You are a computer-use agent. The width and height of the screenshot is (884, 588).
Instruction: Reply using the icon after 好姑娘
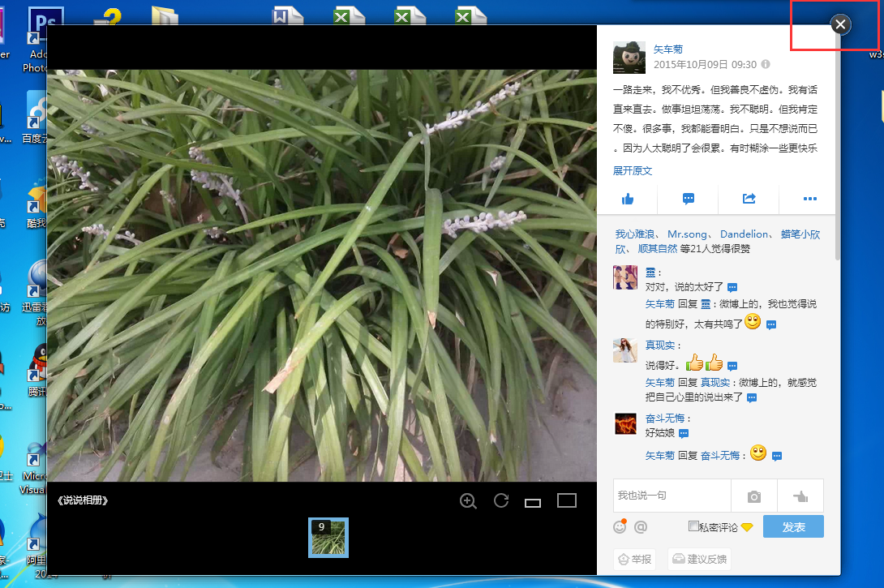pos(684,434)
